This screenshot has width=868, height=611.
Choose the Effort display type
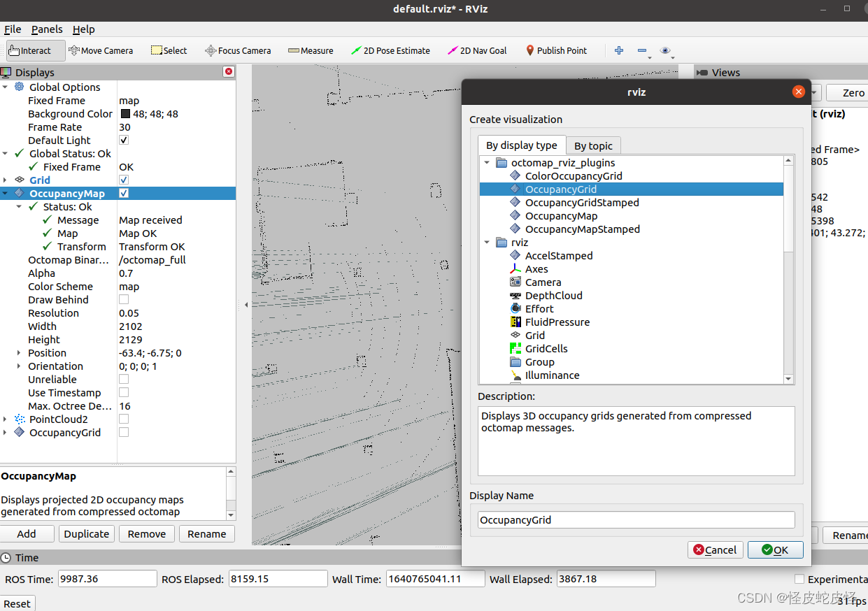tap(539, 309)
